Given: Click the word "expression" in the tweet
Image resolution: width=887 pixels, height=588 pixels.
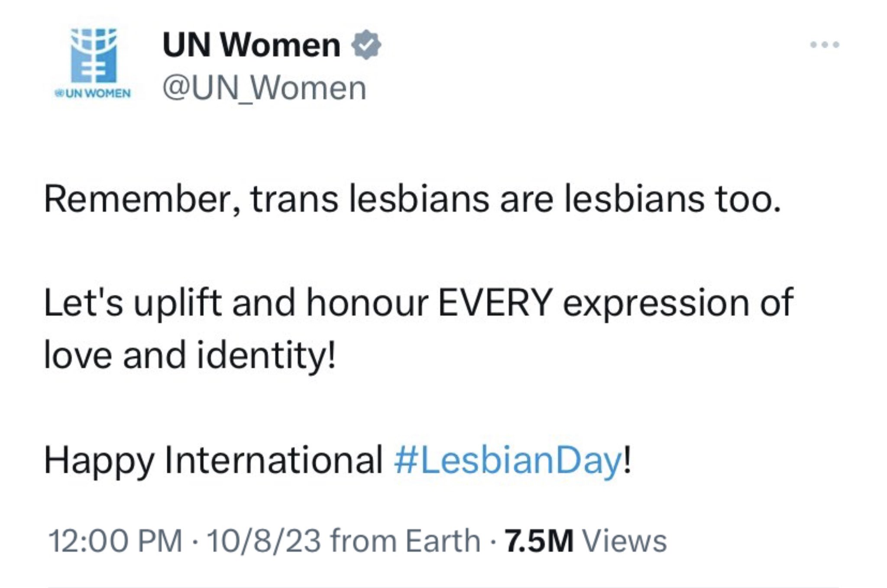Looking at the screenshot, I should pos(656,304).
